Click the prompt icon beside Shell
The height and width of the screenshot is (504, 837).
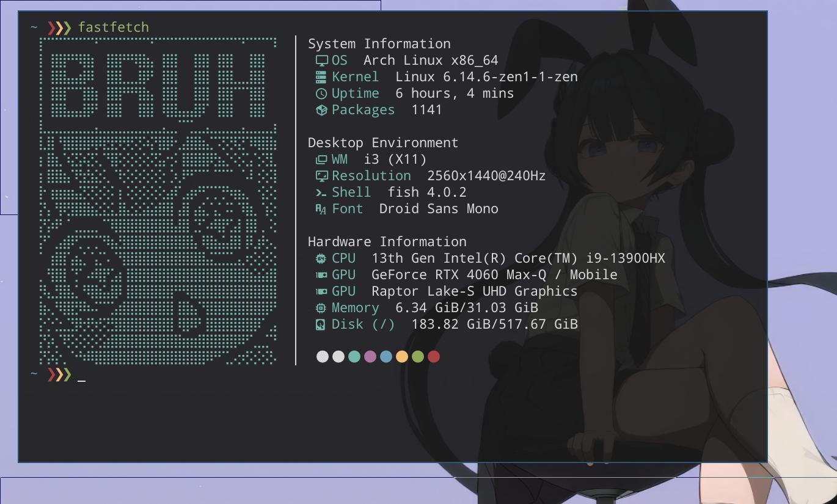pos(321,192)
